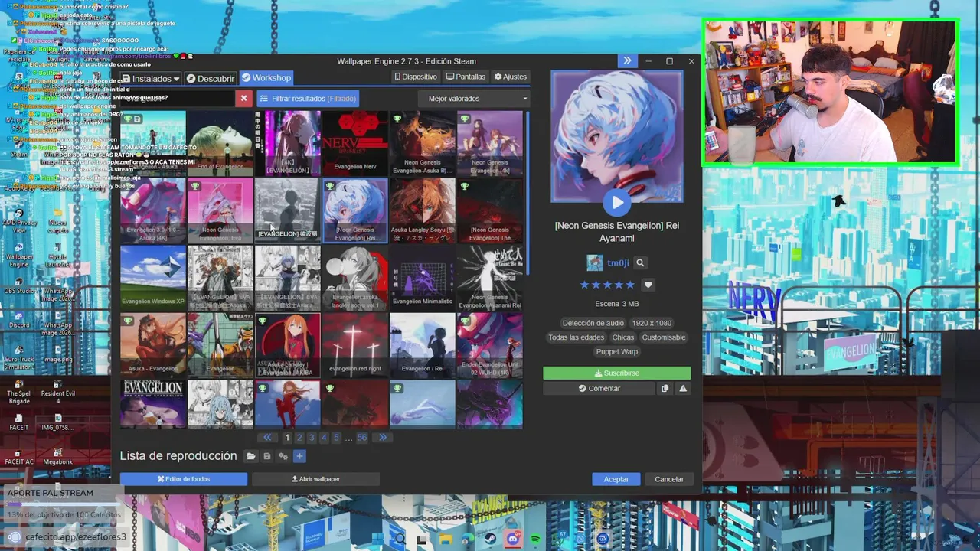The image size is (980, 551).
Task: Click the Cancelar button
Action: (669, 479)
